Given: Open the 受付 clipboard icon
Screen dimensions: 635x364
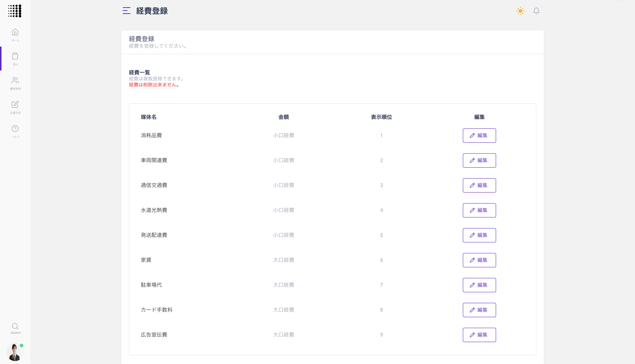Looking at the screenshot, I should pos(15,56).
